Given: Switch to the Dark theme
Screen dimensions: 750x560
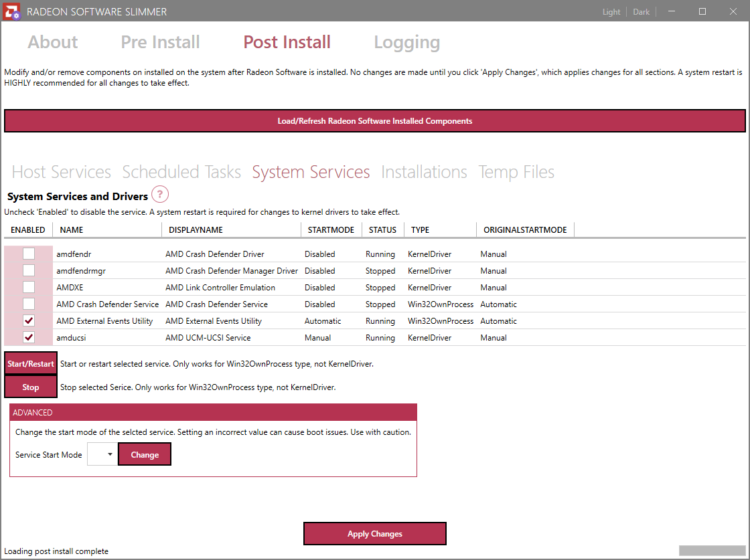Looking at the screenshot, I should [642, 12].
